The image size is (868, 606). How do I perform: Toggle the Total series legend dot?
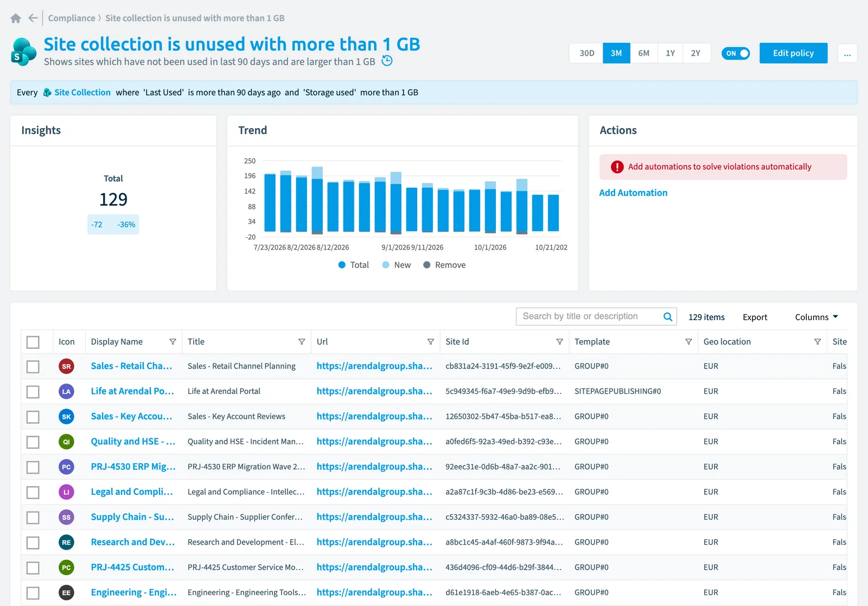[342, 265]
